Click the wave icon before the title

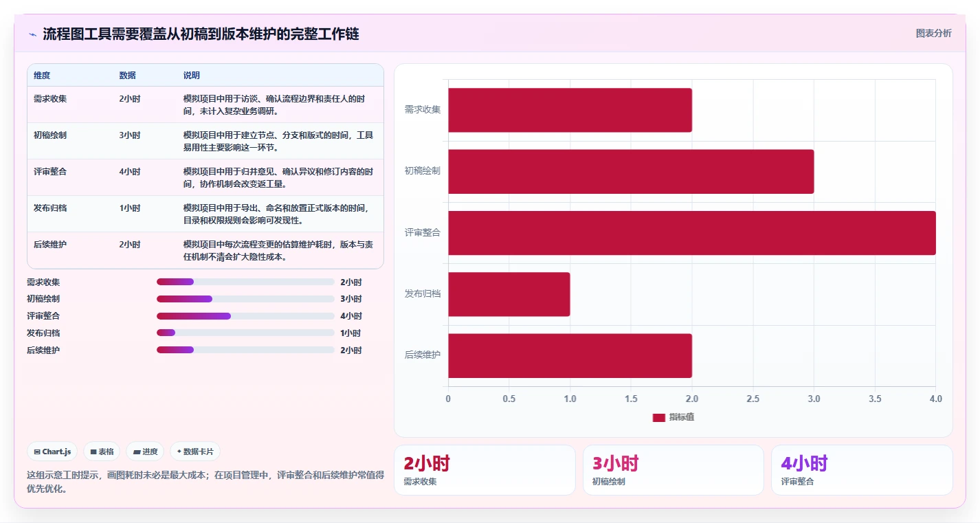point(32,34)
